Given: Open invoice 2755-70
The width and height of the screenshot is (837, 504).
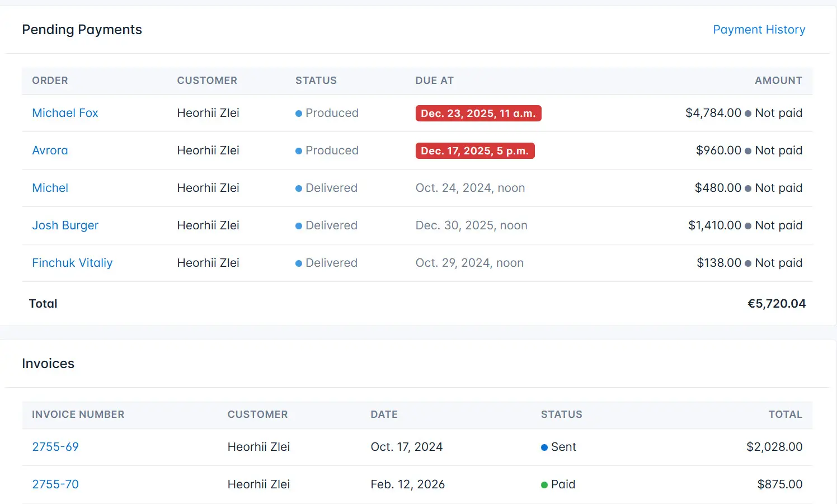Looking at the screenshot, I should coord(55,484).
